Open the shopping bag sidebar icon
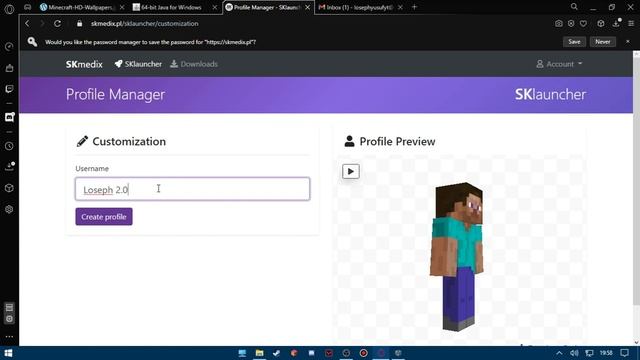The height and width of the screenshot is (360, 640). 9,68
